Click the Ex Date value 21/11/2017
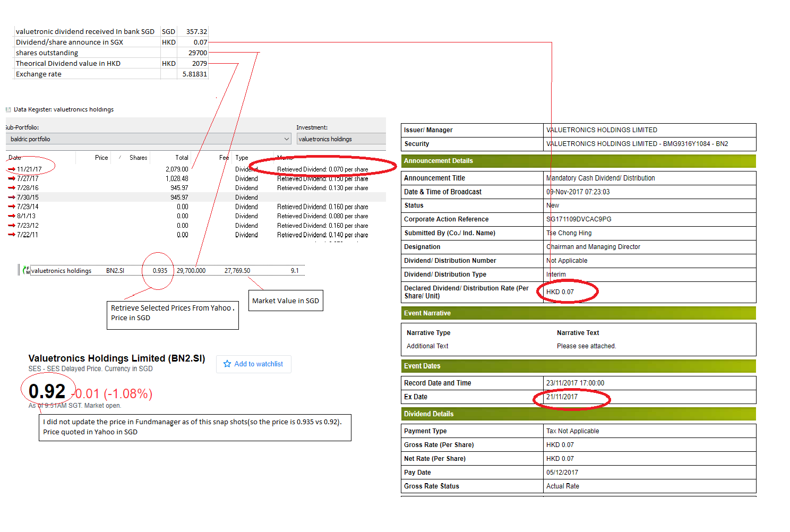 pos(562,397)
